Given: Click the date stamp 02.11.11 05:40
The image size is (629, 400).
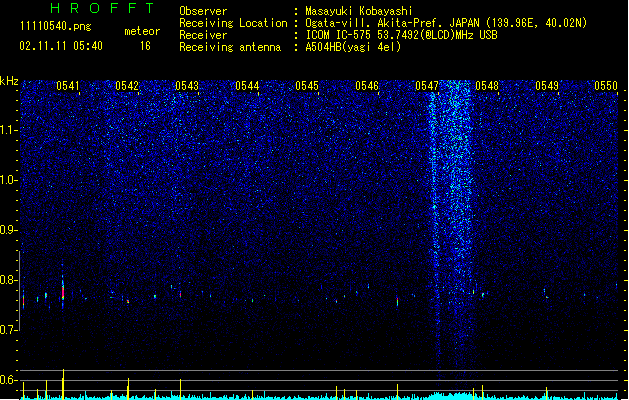Looking at the screenshot, I should 61,46.
